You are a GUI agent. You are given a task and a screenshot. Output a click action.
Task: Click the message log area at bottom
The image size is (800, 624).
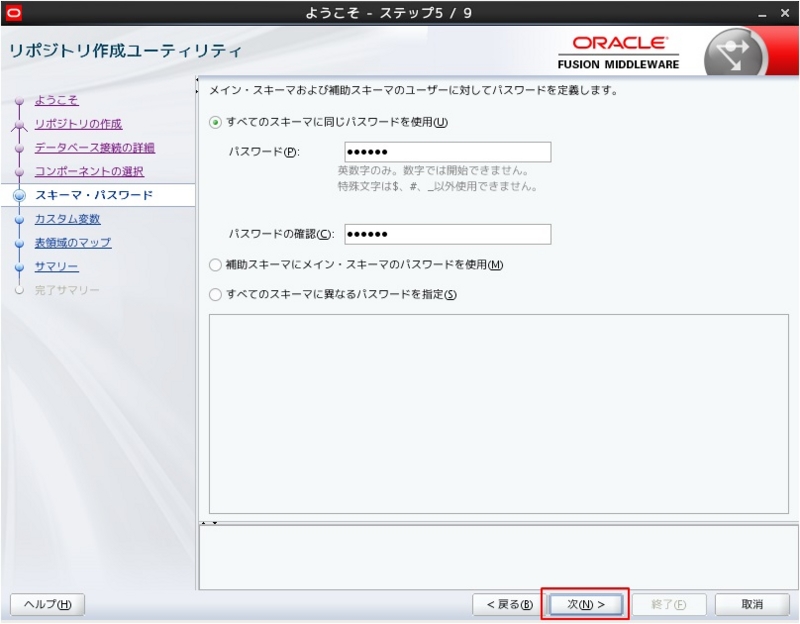coord(498,557)
